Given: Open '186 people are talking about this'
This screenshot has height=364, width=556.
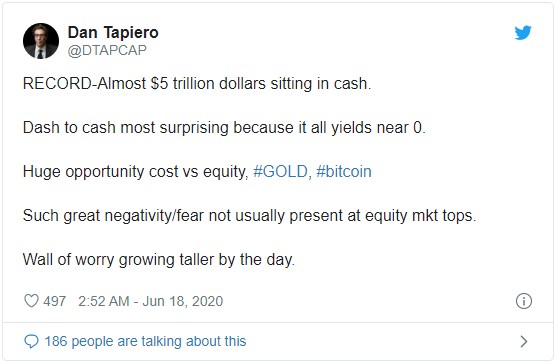Looking at the screenshot, I should click(x=145, y=341).
